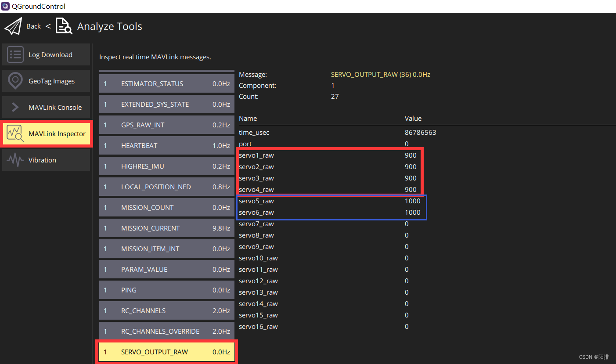This screenshot has width=616, height=364.
Task: Click the Analyze Tools document icon
Action: click(x=64, y=26)
